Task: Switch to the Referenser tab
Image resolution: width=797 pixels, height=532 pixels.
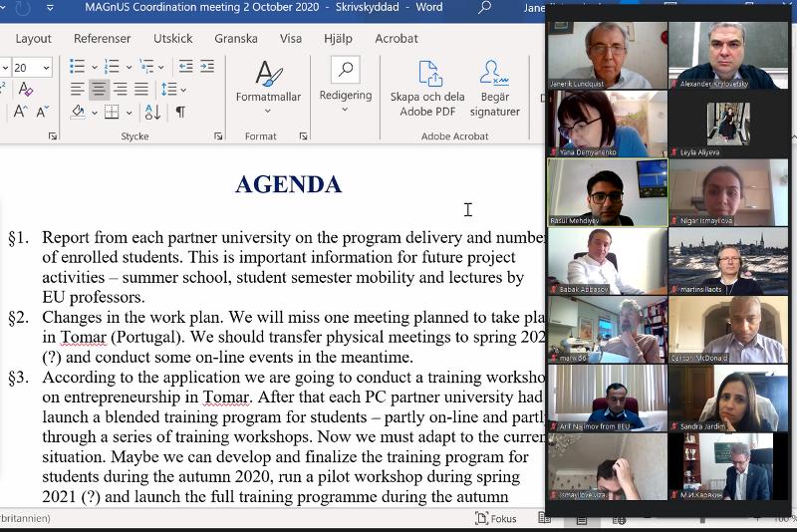Action: click(x=102, y=39)
